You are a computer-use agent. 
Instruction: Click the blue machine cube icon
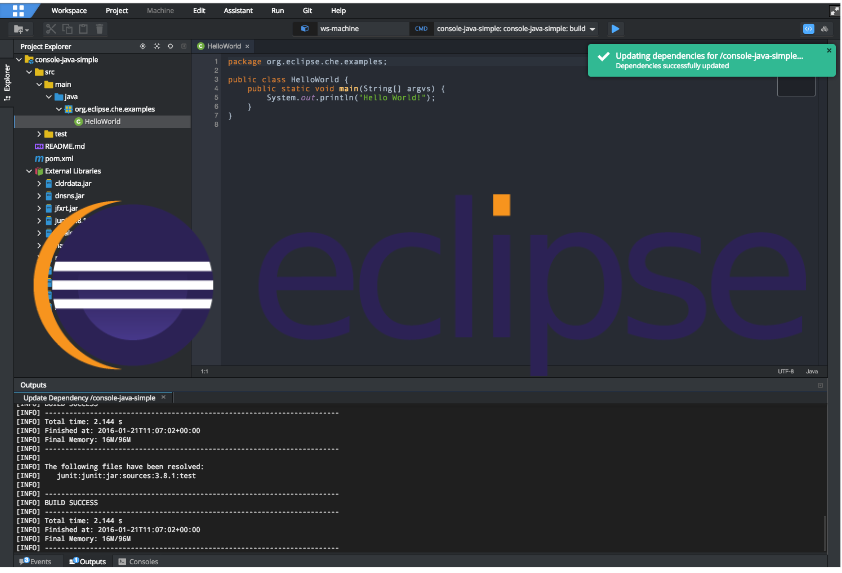[x=304, y=28]
